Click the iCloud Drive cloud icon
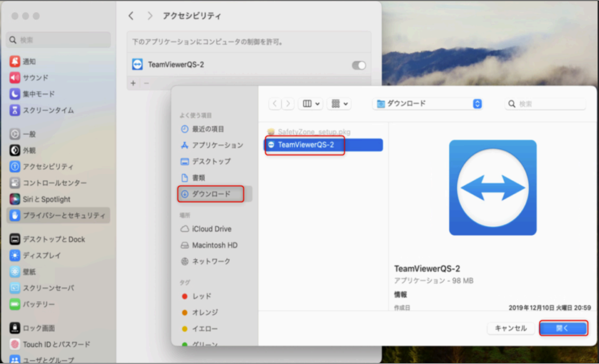Image resolution: width=599 pixels, height=364 pixels. point(185,229)
